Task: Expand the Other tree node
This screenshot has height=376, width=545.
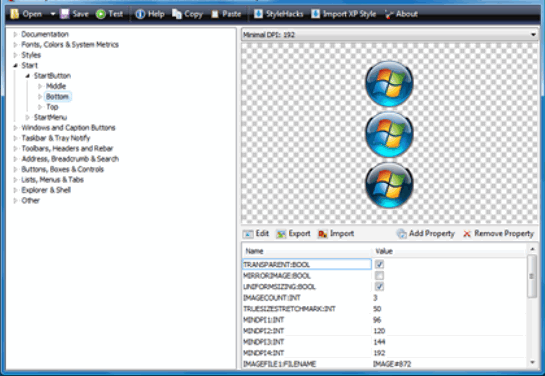Action: point(15,201)
